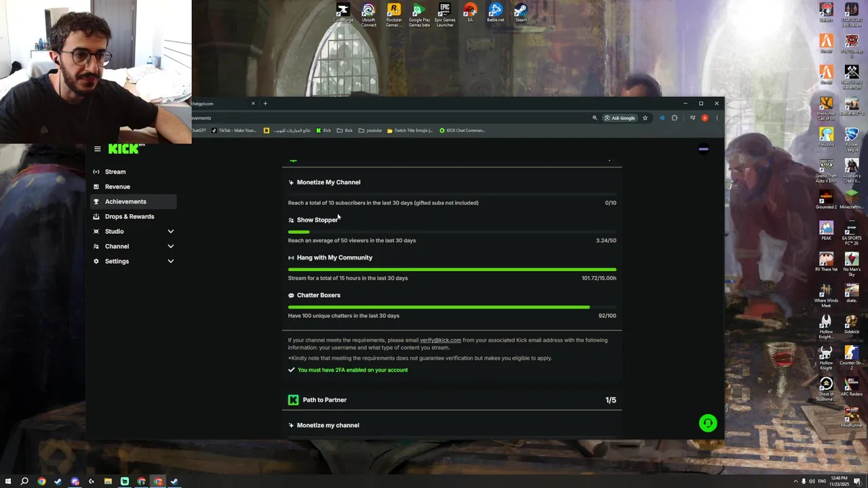Click the Hang with My Community title
This screenshot has width=868, height=488.
[x=334, y=258]
